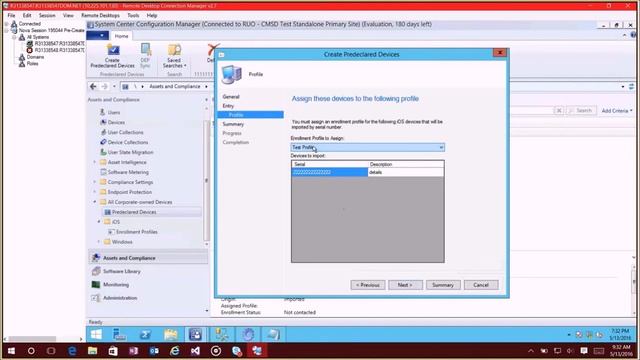Image resolution: width=640 pixels, height=360 pixels.
Task: Go to General wizard step
Action: [x=231, y=97]
